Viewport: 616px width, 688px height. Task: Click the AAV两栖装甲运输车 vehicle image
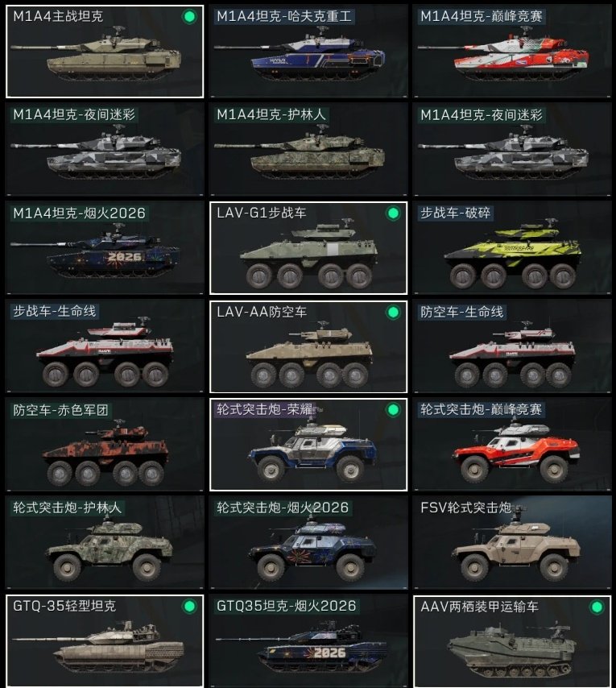click(512, 649)
